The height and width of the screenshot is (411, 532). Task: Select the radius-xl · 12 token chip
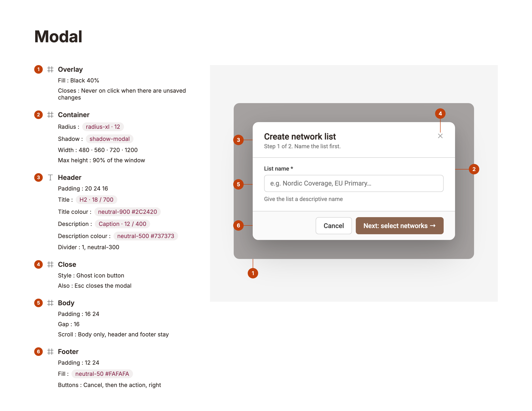pyautogui.click(x=103, y=127)
